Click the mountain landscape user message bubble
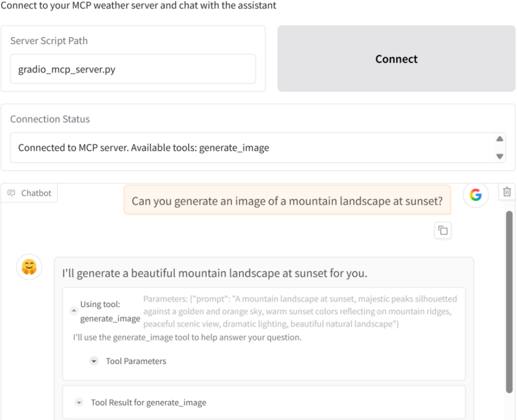517x420 pixels. [287, 200]
